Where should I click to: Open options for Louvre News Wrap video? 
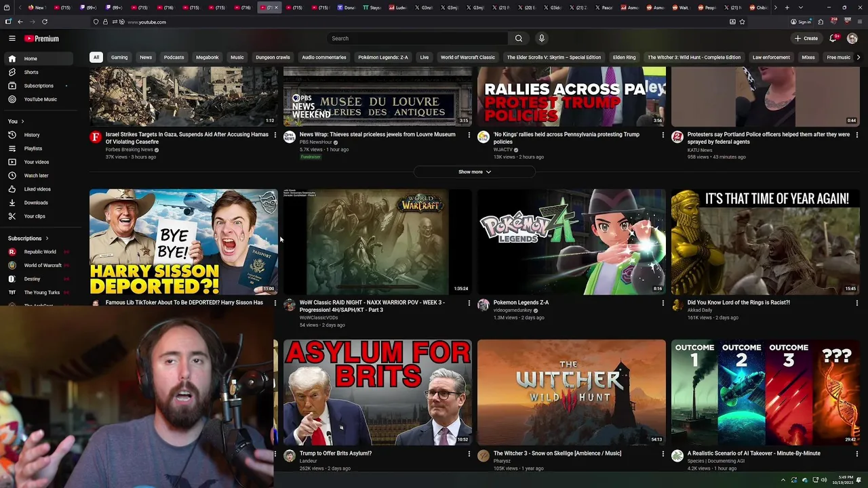[x=469, y=135]
